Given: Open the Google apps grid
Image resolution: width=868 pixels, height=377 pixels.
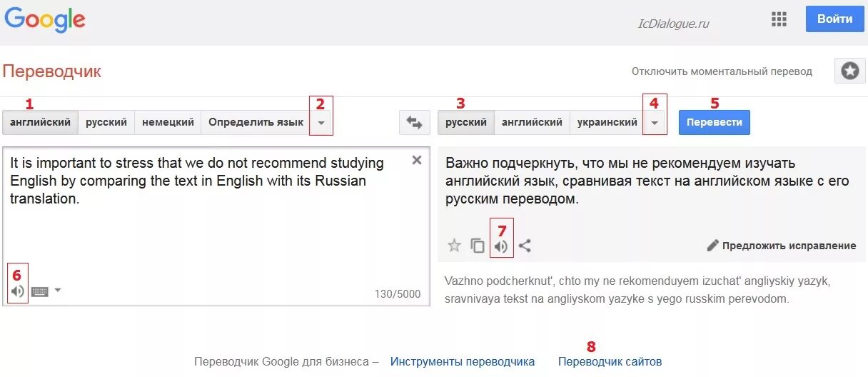Looking at the screenshot, I should click(x=779, y=19).
